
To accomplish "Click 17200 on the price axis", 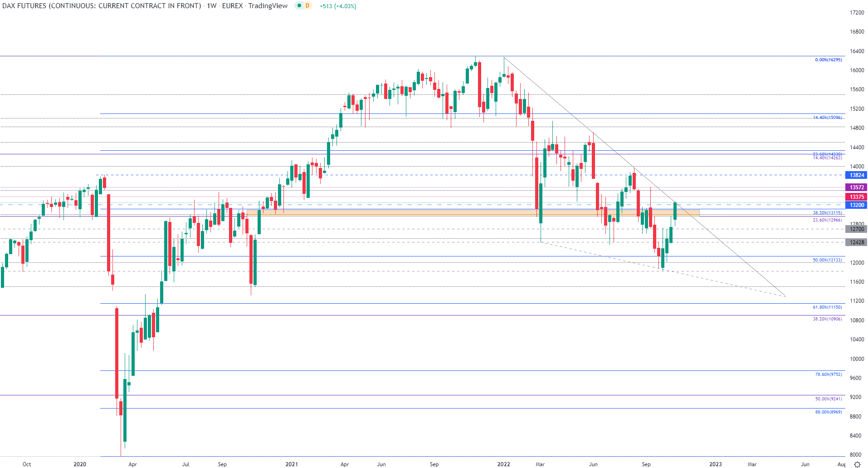I will pyautogui.click(x=857, y=13).
